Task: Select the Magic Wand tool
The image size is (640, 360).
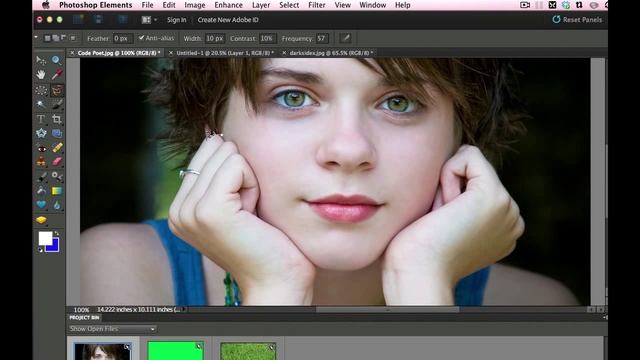Action: pyautogui.click(x=41, y=104)
